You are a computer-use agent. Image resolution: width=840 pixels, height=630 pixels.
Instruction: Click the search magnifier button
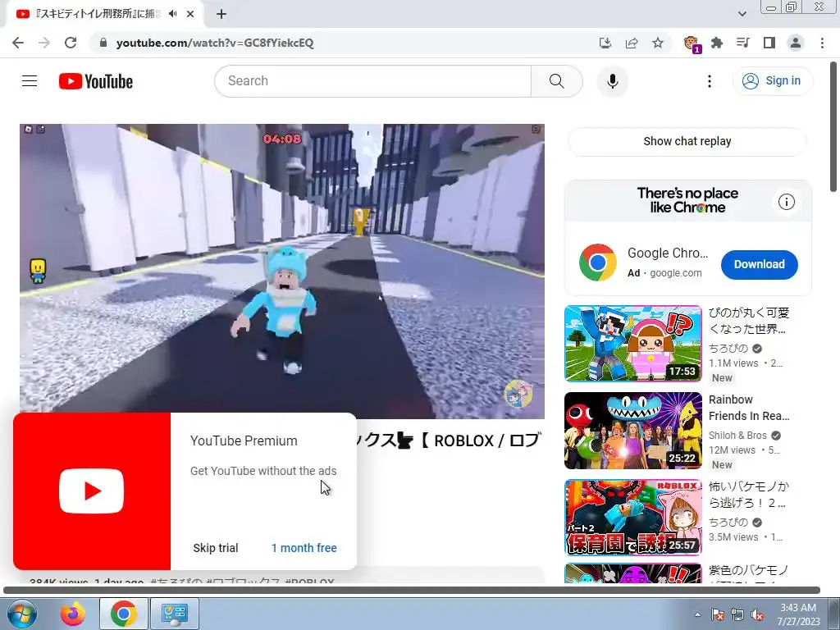(x=557, y=81)
